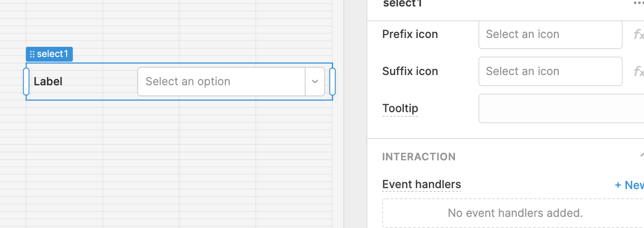Click the left resize handle of select1

[x=26, y=82]
